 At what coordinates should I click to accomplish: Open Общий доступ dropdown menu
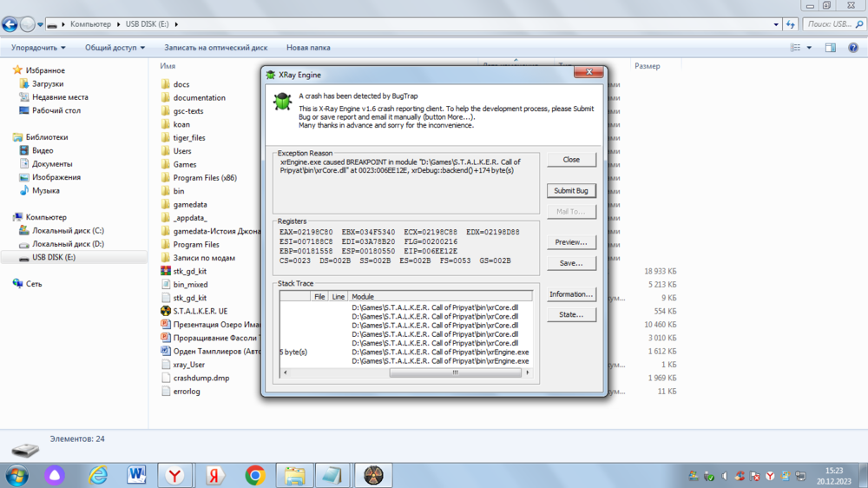click(x=115, y=48)
